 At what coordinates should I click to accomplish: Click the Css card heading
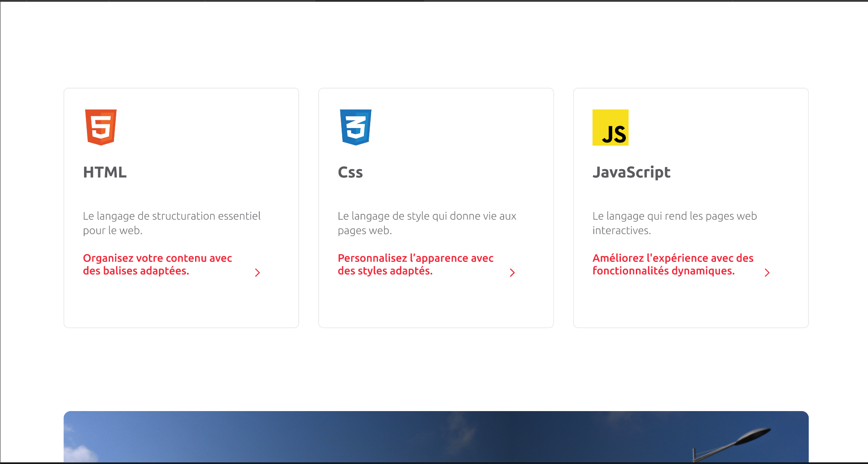coord(350,172)
